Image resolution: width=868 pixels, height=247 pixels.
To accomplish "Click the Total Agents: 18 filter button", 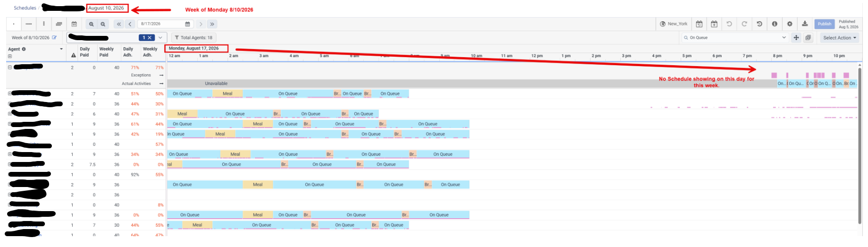I will [x=193, y=38].
